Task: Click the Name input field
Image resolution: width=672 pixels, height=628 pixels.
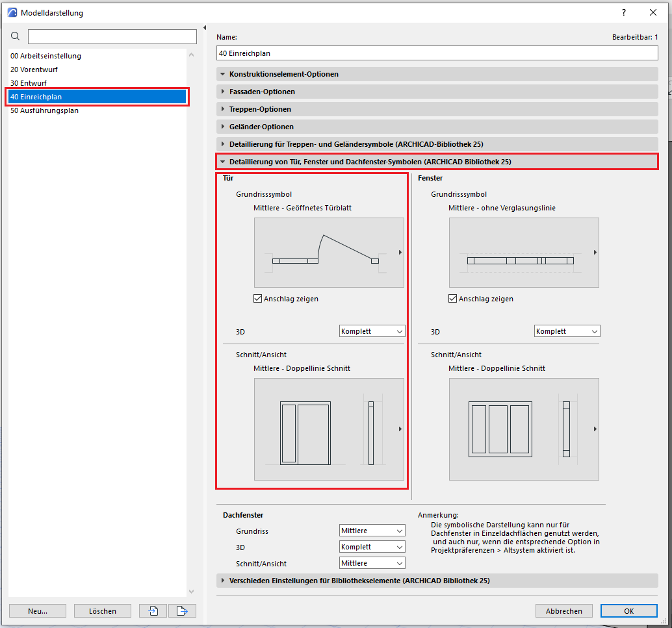Action: click(437, 53)
